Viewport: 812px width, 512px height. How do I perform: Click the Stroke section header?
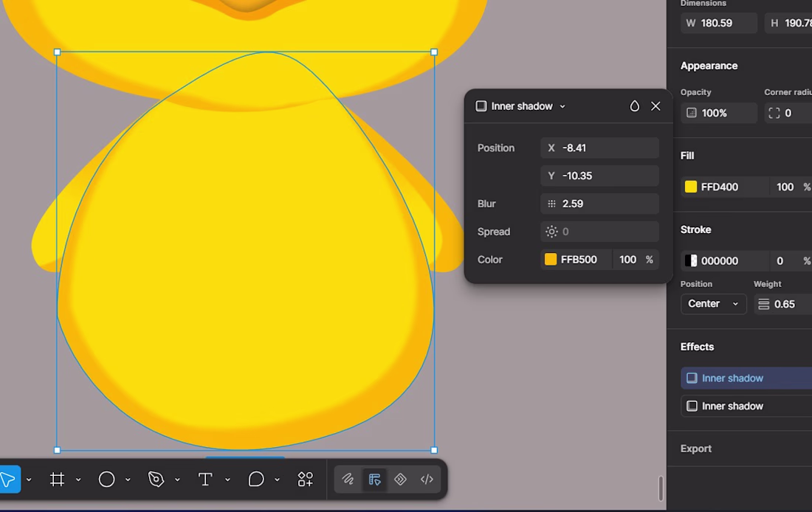click(695, 229)
